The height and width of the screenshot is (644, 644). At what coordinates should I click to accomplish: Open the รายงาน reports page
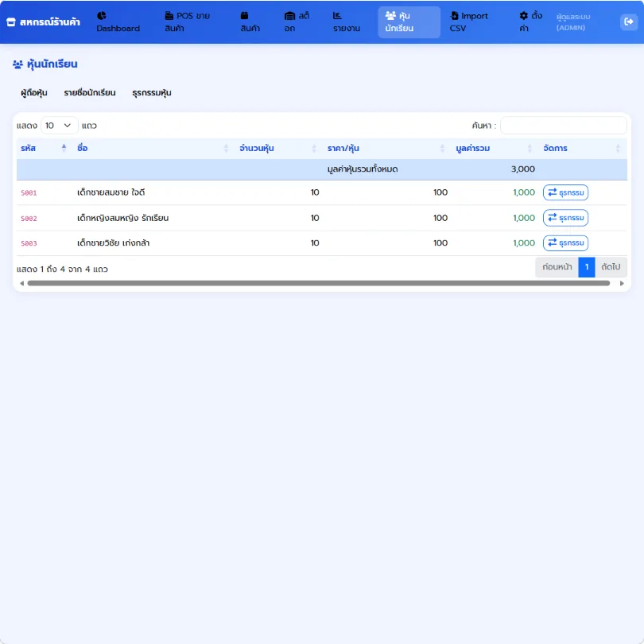pos(347,21)
